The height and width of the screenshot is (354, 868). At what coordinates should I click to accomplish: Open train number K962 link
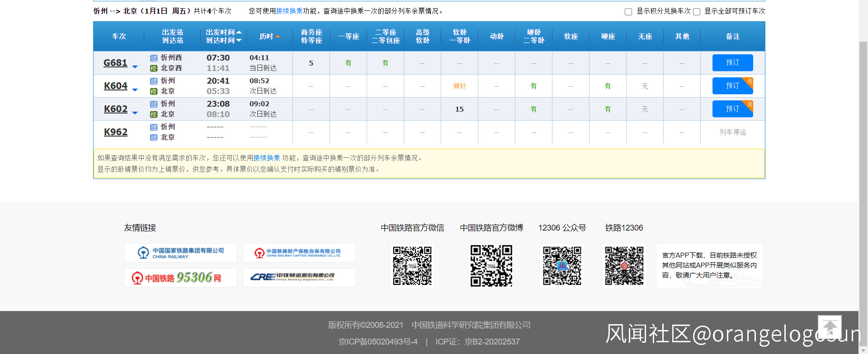[116, 132]
